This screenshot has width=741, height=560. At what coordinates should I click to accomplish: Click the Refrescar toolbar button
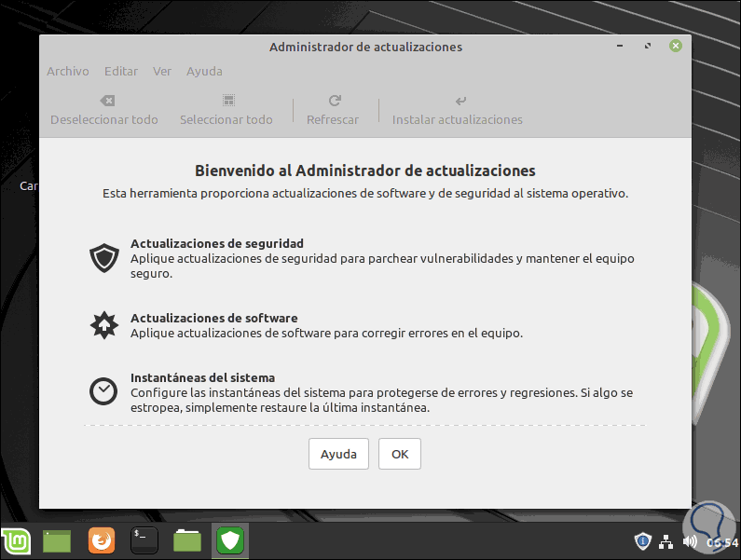(x=333, y=110)
